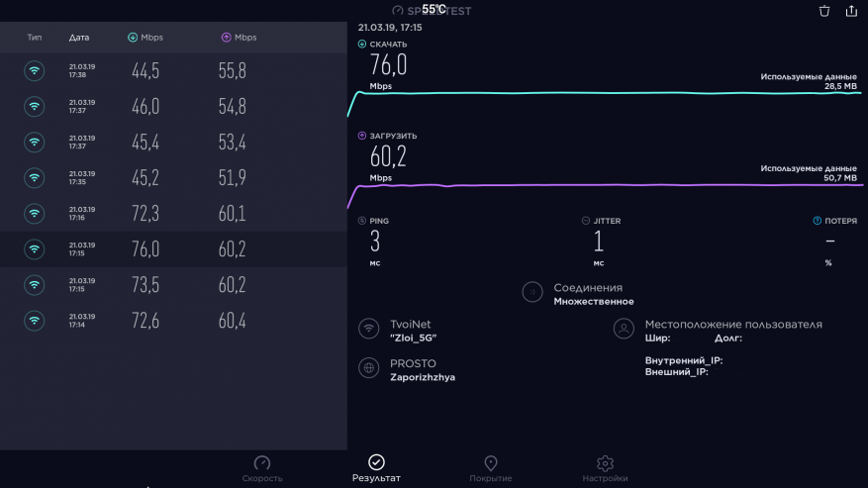Click the Jitter icon
The width and height of the screenshot is (868, 488).
click(586, 221)
